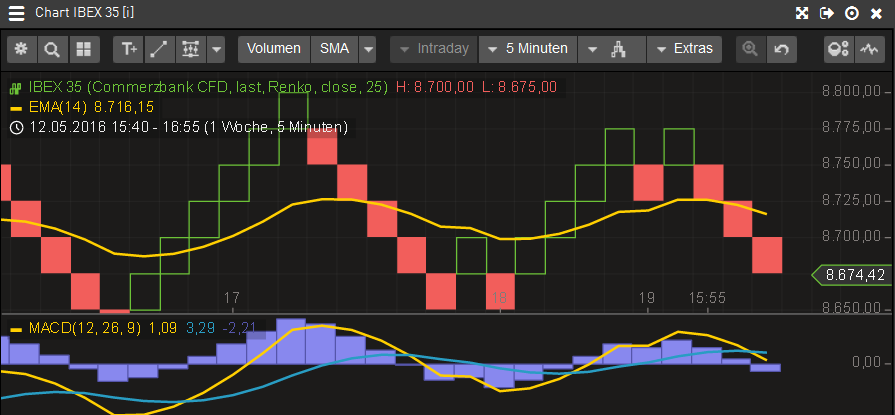Viewport: 895px width, 415px height.
Task: Select the trend line drawing tool
Action: click(159, 48)
